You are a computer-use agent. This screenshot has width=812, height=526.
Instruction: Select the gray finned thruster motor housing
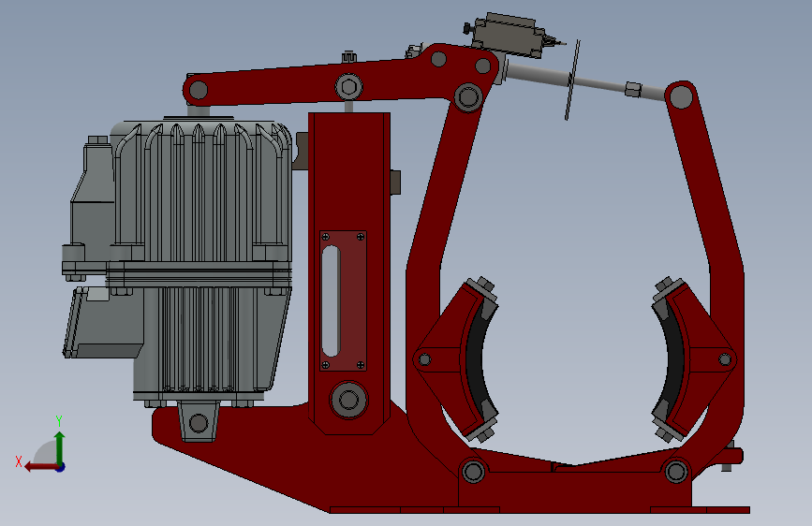click(202, 192)
